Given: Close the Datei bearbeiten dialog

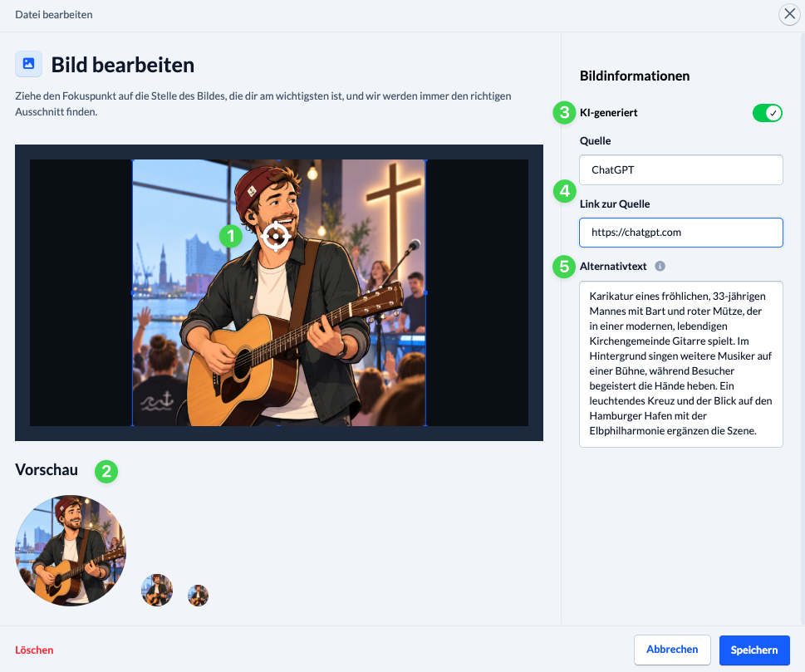Looking at the screenshot, I should tap(789, 14).
